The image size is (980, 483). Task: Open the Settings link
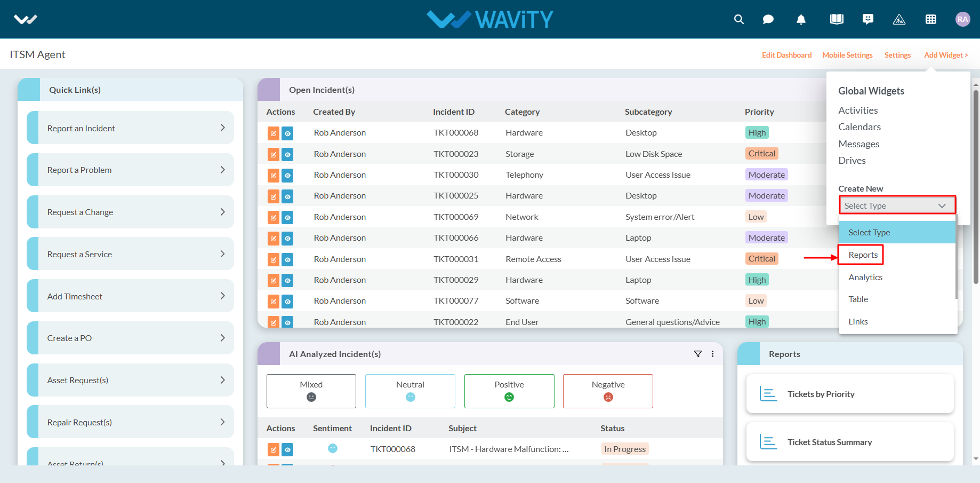[897, 55]
